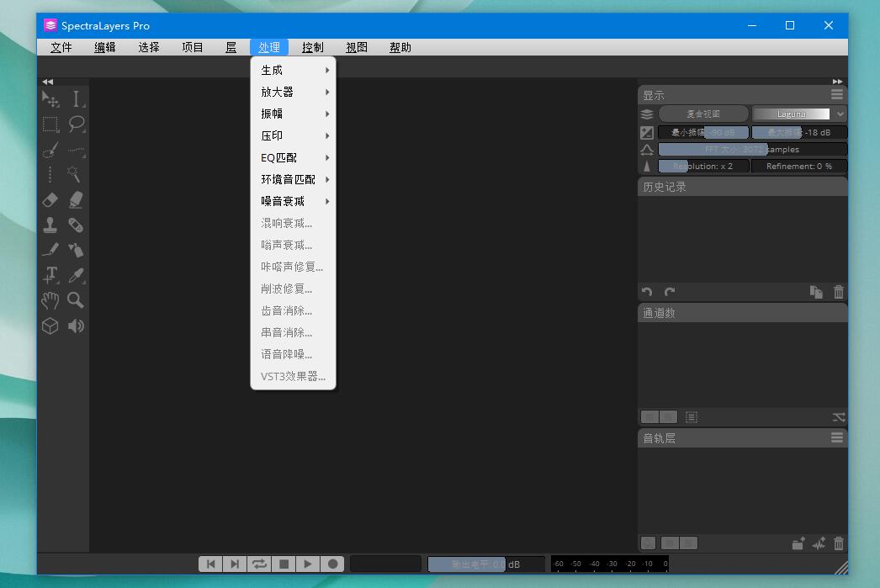Select the highlighter amplify tool
880x588 pixels.
tap(77, 199)
